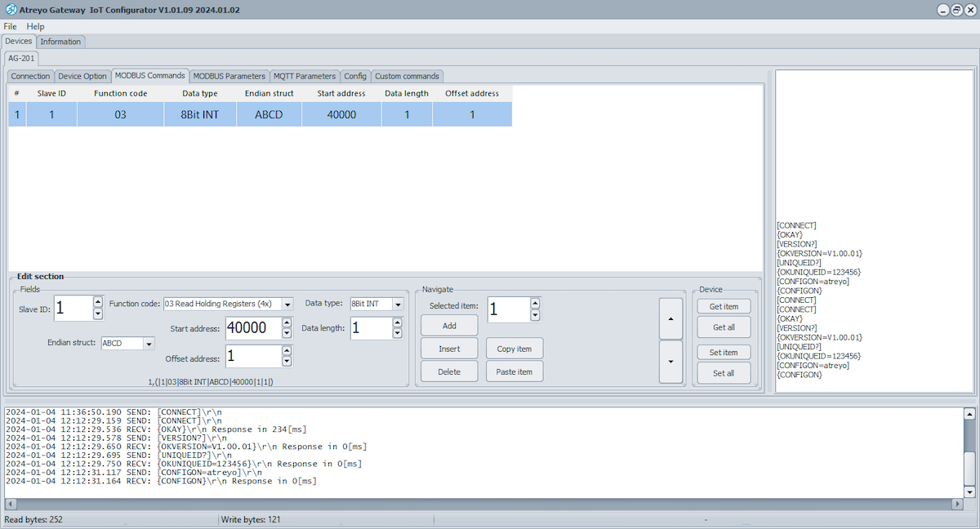Decrease the Selected item number

point(535,315)
